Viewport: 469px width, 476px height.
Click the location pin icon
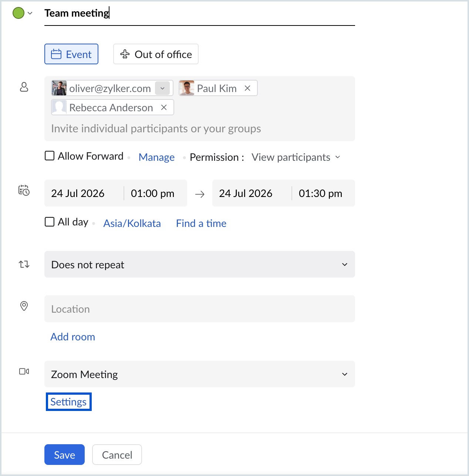24,306
